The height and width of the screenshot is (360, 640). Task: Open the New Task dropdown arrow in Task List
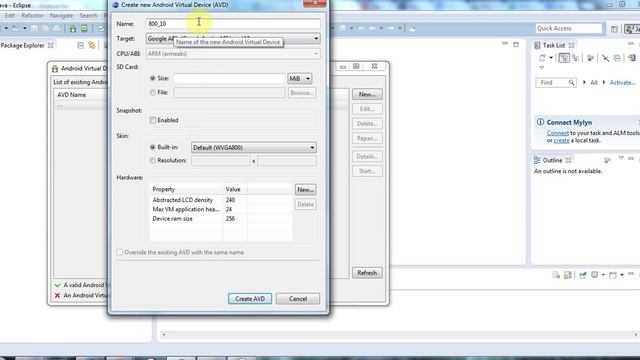click(551, 58)
